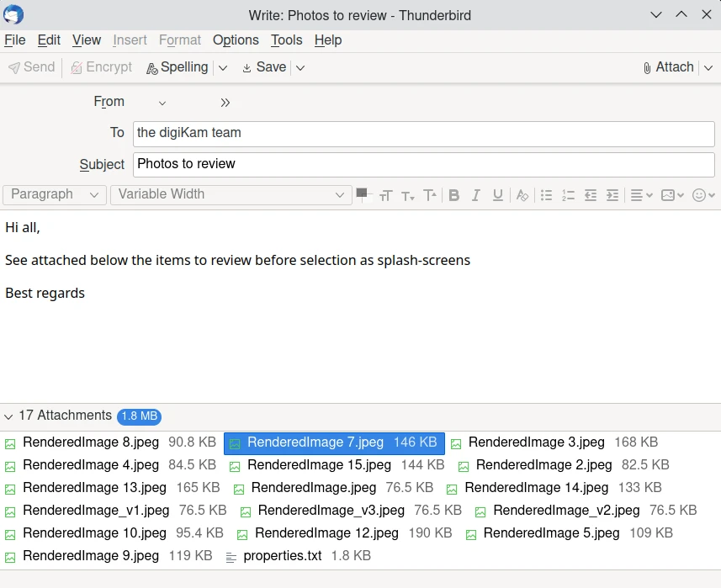Apply bulleted list formatting
The image size is (721, 588).
pos(546,195)
